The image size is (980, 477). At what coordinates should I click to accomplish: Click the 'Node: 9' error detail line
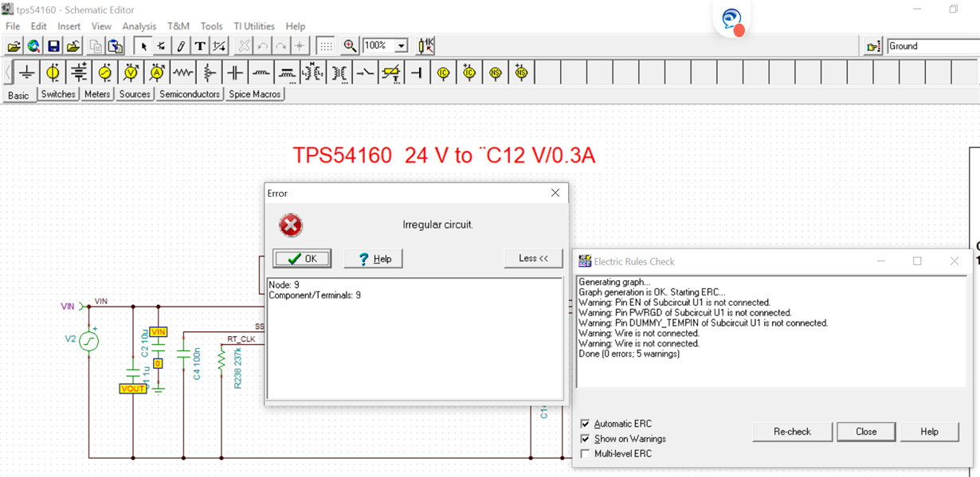click(284, 284)
